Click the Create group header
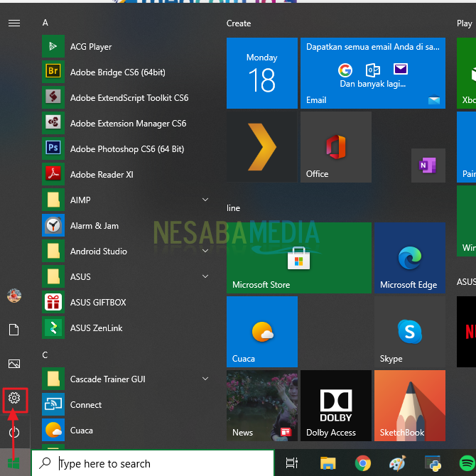Screen dimensions: 476x476 point(239,23)
